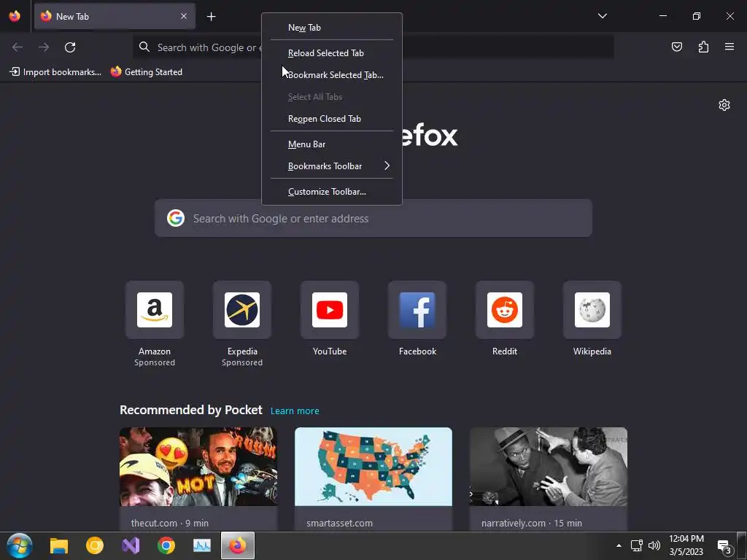Screen dimensions: 747x560
Task: Click the Firefox taskbar button
Action: coord(238,545)
